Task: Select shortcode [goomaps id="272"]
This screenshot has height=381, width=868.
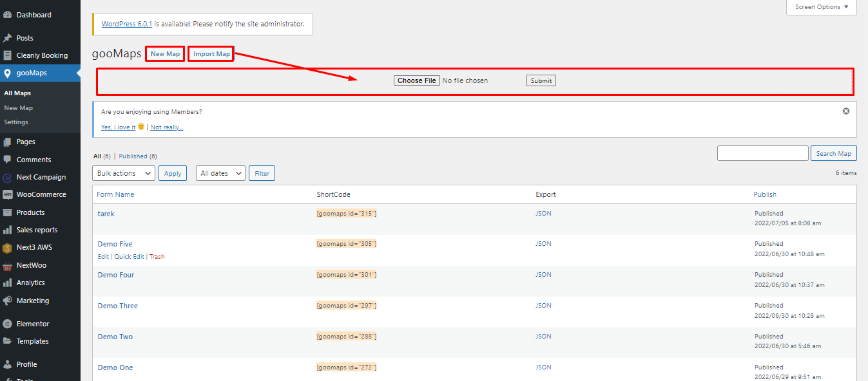Action: [x=347, y=367]
